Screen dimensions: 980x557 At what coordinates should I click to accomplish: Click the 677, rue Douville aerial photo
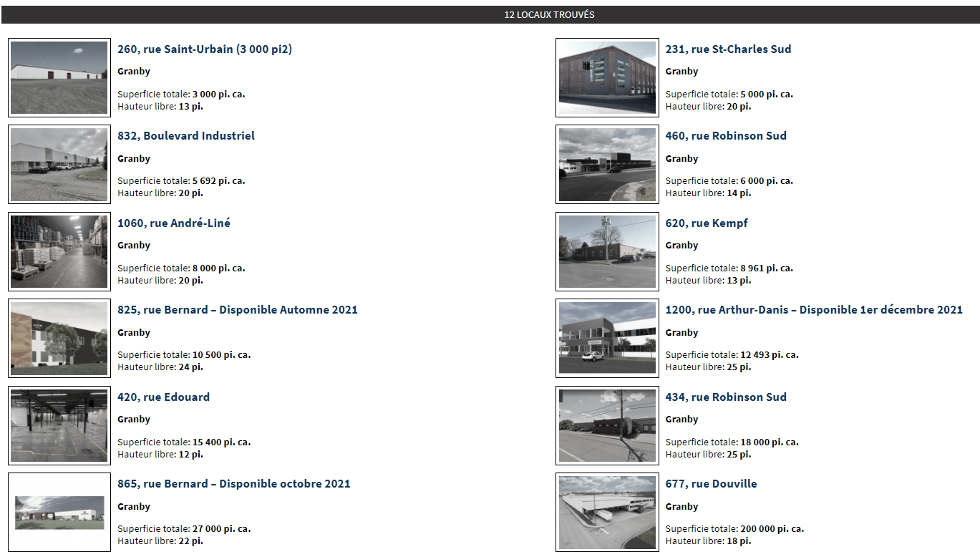click(x=607, y=513)
